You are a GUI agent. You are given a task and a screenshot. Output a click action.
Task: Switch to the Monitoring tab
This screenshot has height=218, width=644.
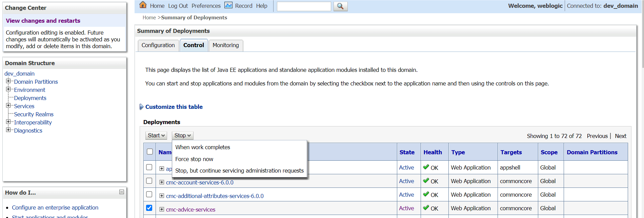click(226, 45)
